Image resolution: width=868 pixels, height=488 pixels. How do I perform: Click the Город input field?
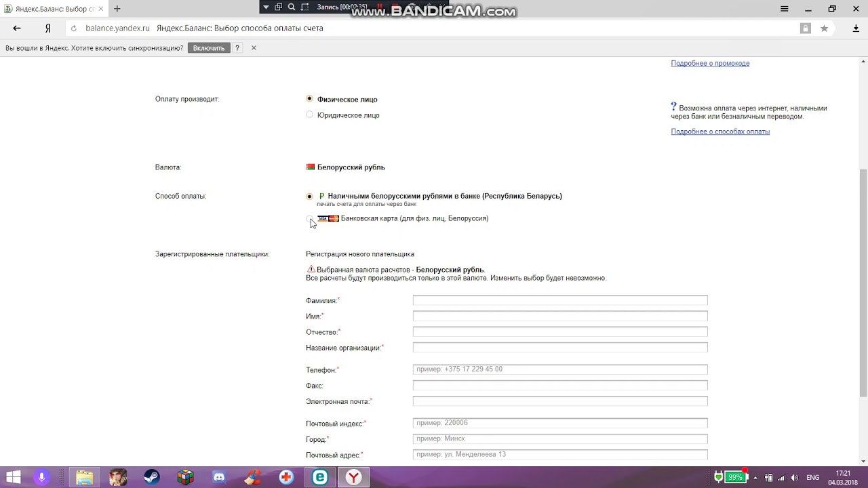tap(560, 439)
